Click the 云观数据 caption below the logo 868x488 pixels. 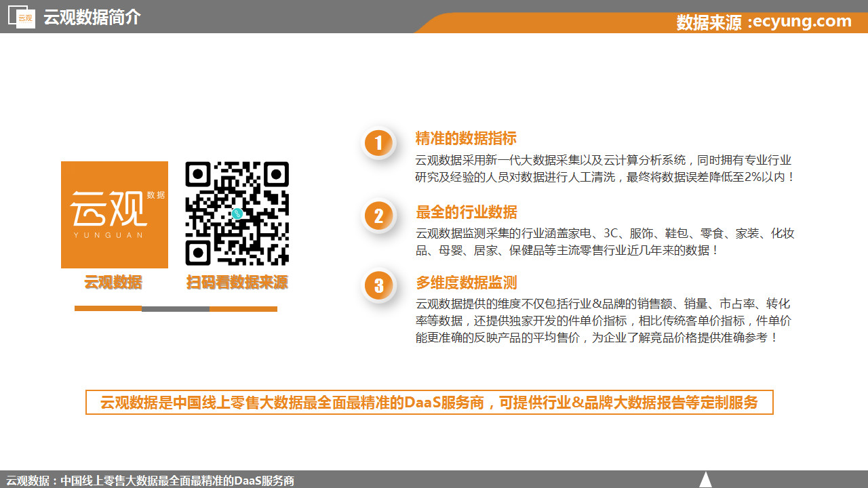pos(113,283)
